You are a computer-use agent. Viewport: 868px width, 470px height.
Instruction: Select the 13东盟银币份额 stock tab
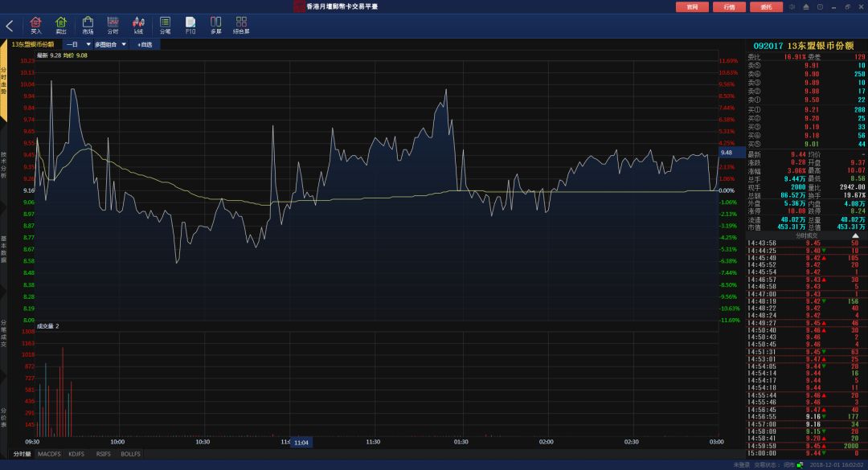point(33,44)
